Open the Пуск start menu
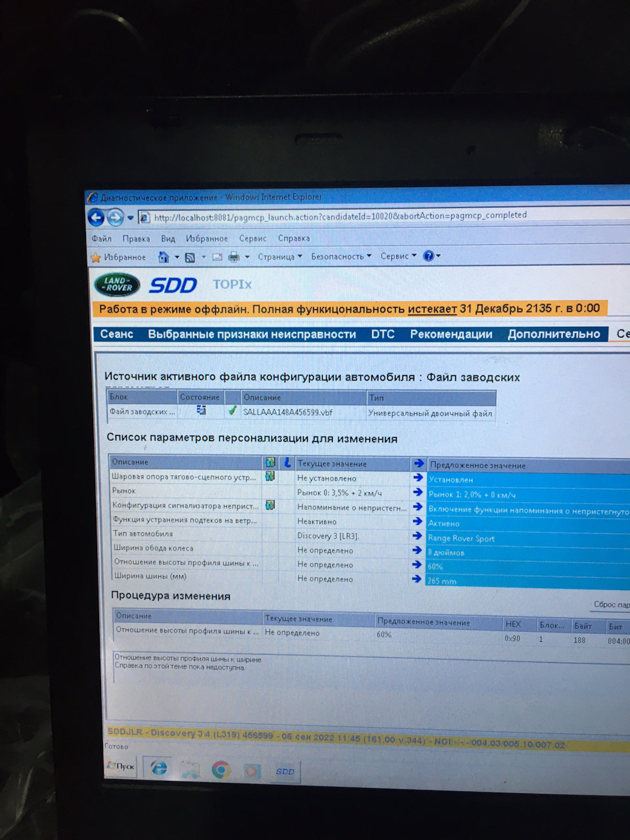The image size is (630, 840). pyautogui.click(x=121, y=766)
